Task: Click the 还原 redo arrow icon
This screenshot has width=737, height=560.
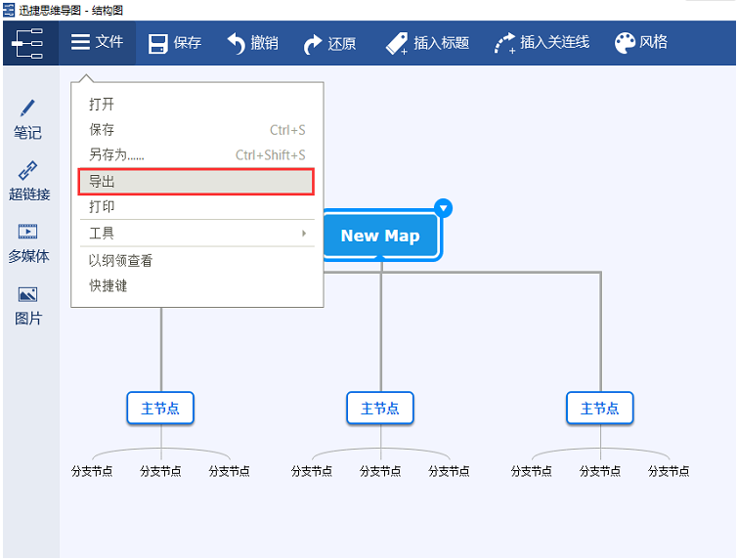Action: click(312, 44)
